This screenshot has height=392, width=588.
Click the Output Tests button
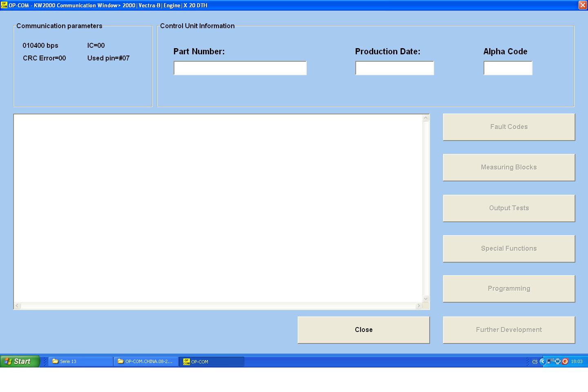click(x=509, y=208)
